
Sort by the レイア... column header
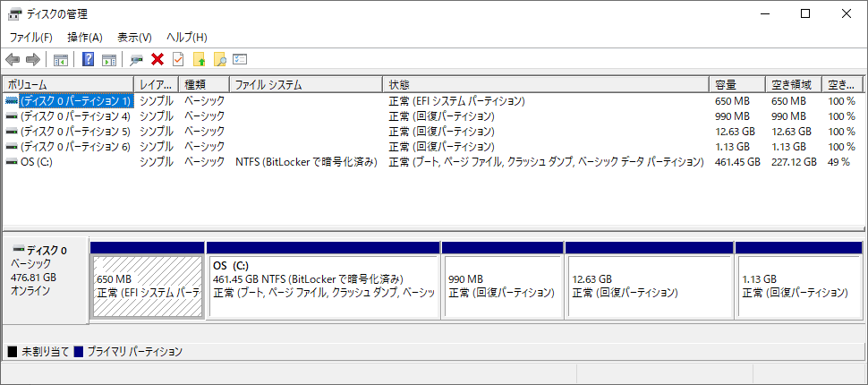tap(156, 85)
